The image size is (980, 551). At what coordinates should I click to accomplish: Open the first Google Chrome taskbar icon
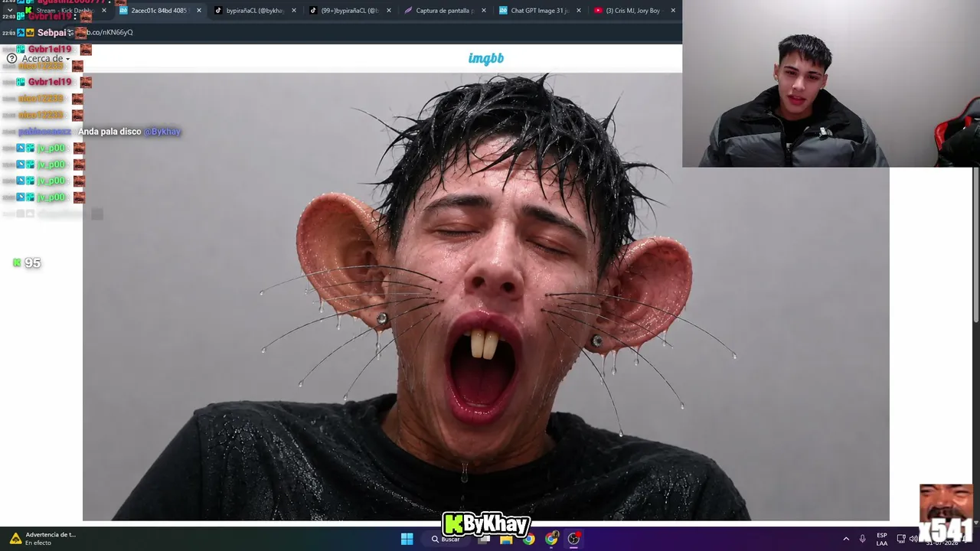coord(528,539)
